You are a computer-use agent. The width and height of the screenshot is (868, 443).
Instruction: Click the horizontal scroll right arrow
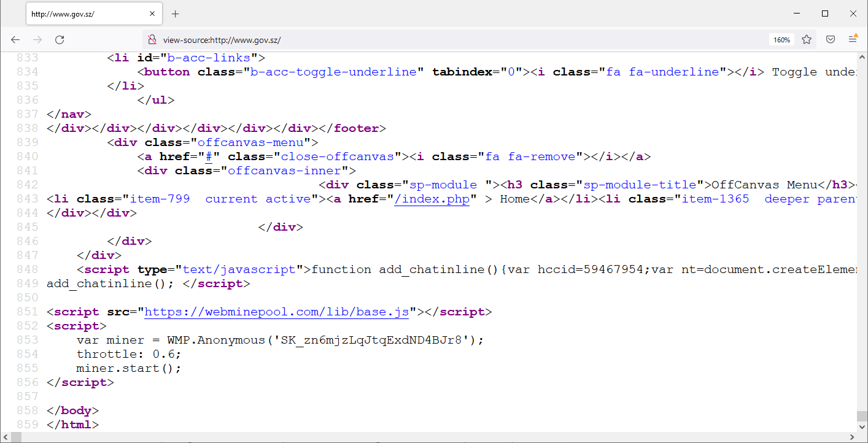(x=851, y=437)
